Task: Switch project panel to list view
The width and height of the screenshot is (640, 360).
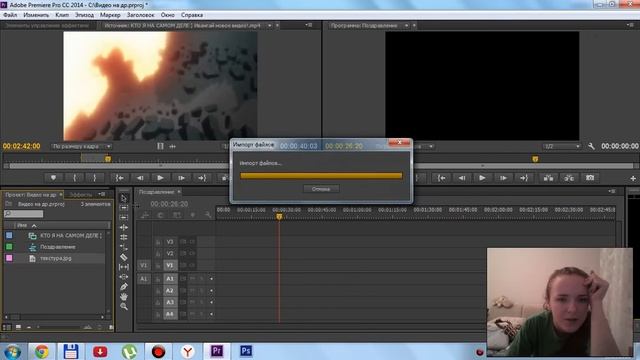Action: point(7,327)
